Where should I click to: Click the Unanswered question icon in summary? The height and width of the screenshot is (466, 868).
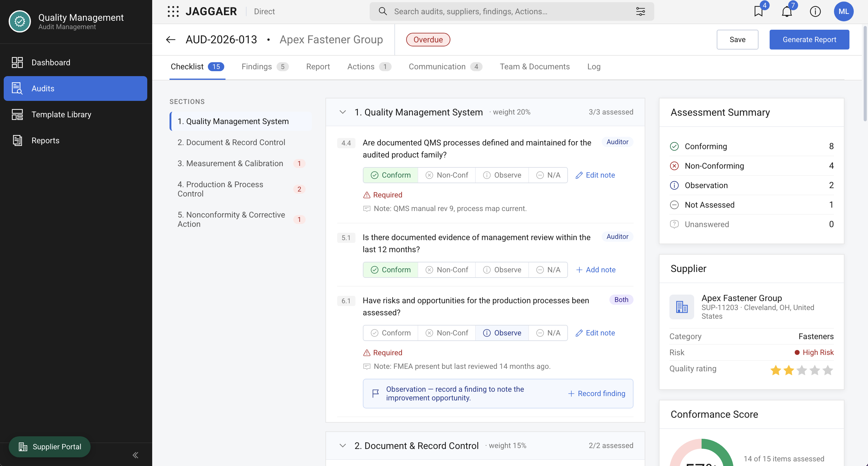674,224
